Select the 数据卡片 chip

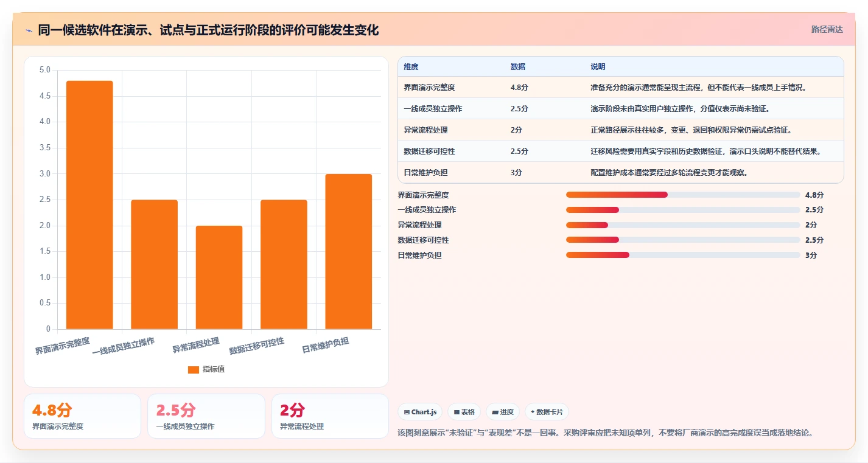tap(547, 412)
